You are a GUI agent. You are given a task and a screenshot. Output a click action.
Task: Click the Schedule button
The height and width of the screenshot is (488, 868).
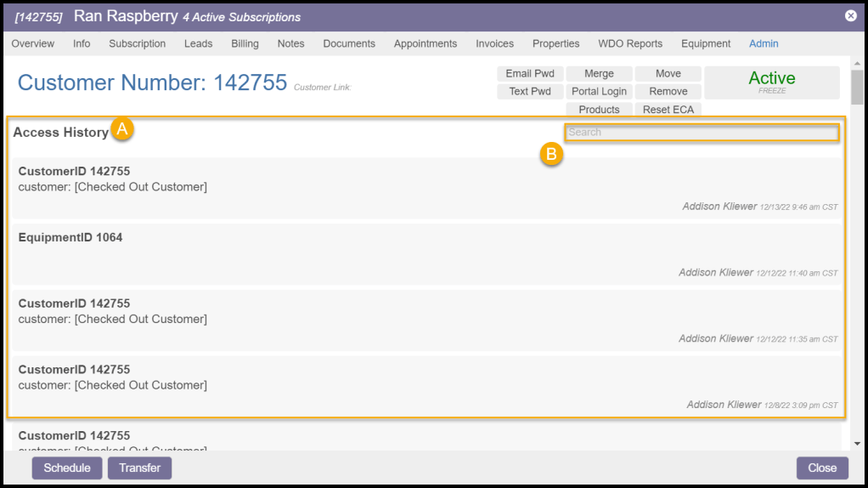(67, 468)
